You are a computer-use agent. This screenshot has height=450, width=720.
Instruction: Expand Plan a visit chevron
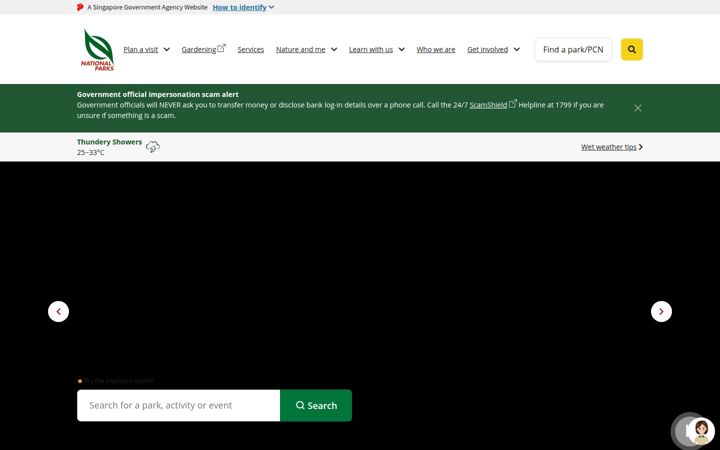click(x=167, y=50)
